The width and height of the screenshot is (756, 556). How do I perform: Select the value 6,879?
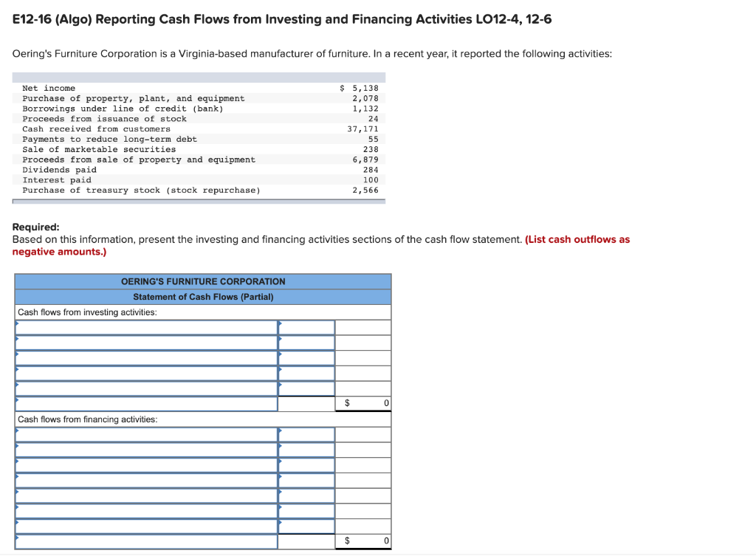click(365, 159)
